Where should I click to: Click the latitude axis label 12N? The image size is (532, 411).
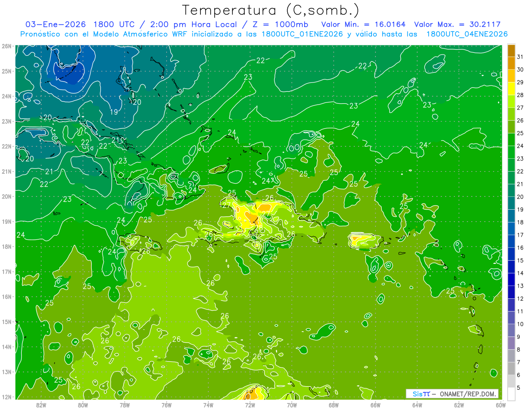tap(6, 397)
